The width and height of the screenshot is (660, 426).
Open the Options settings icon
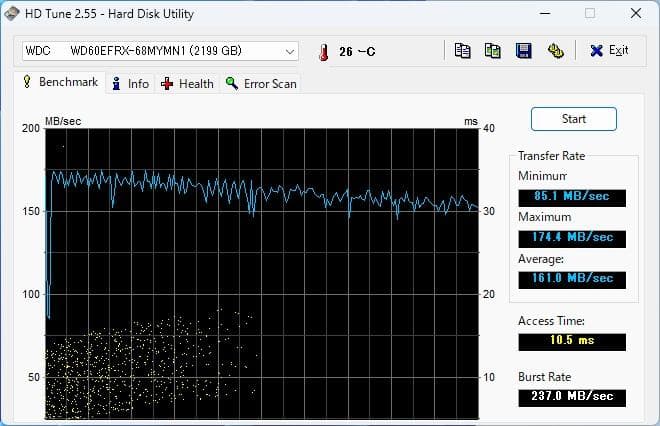point(555,51)
